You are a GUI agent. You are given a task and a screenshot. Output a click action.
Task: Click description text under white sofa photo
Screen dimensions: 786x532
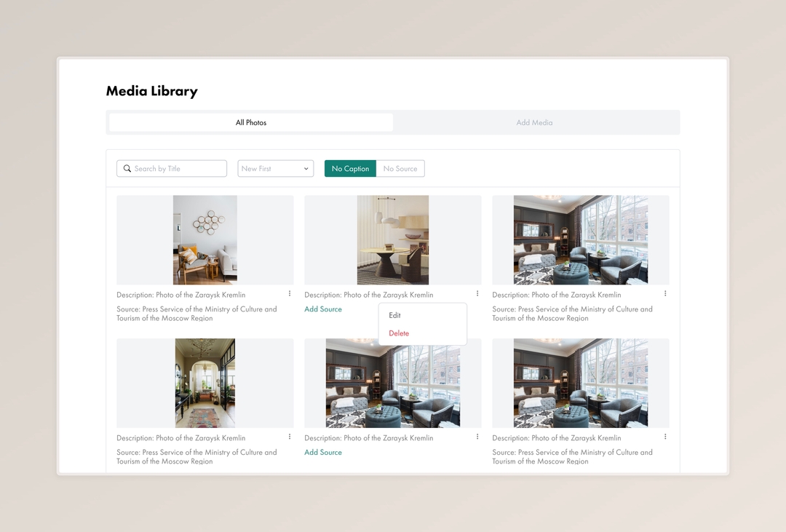[181, 295]
